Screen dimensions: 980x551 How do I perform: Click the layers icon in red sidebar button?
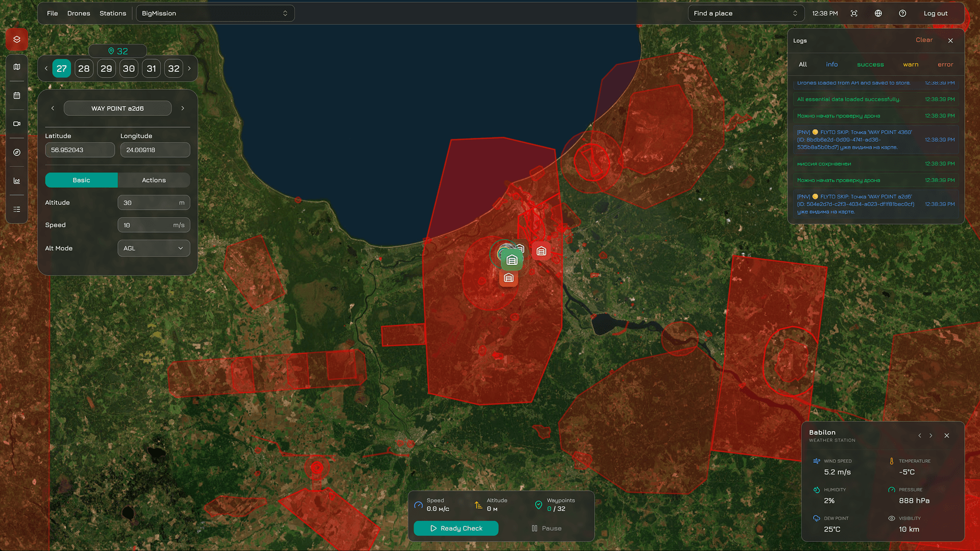pos(17,39)
